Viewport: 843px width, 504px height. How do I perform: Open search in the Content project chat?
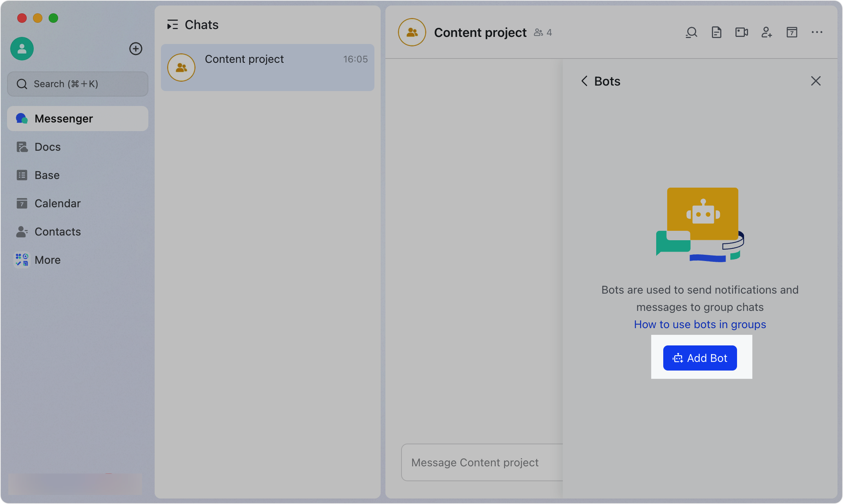pyautogui.click(x=692, y=32)
